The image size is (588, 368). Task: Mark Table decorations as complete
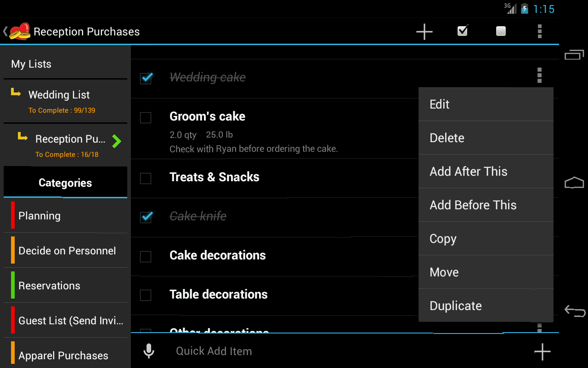coord(146,295)
